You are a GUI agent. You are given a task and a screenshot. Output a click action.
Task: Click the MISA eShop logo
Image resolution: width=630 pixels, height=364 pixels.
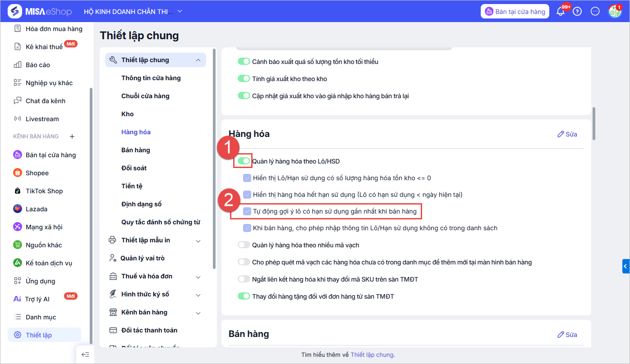tap(40, 11)
